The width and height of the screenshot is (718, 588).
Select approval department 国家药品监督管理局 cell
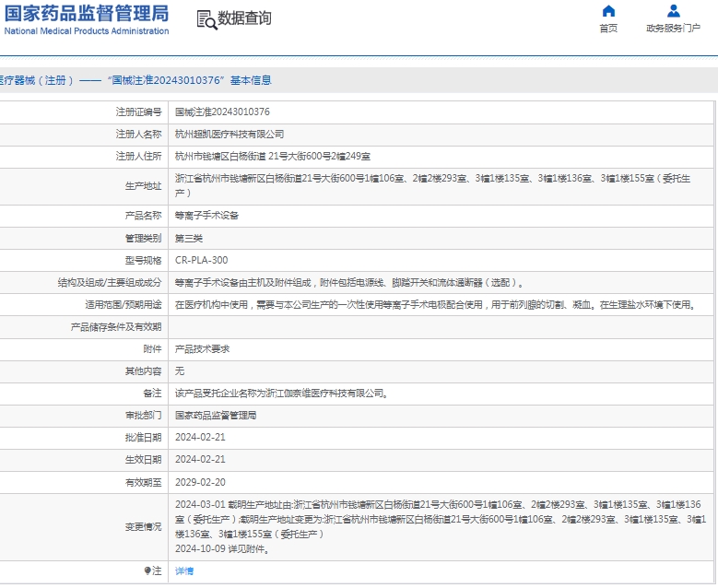pyautogui.click(x=216, y=416)
